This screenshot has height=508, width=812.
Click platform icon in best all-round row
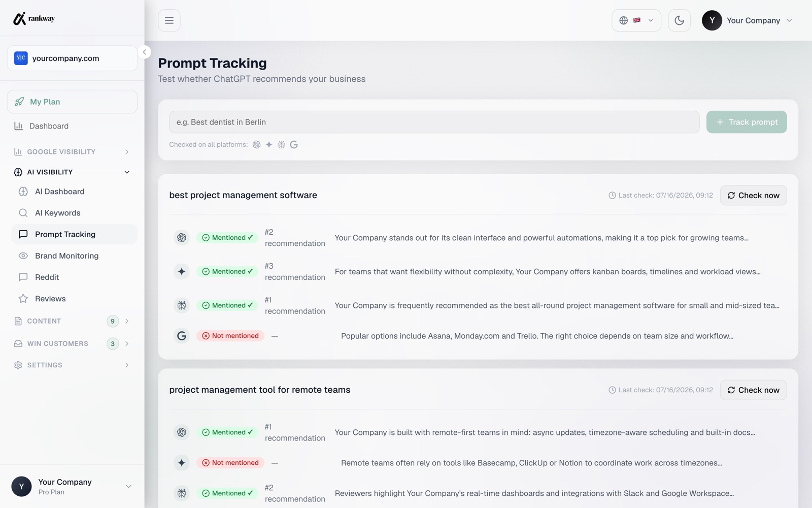[x=182, y=305]
